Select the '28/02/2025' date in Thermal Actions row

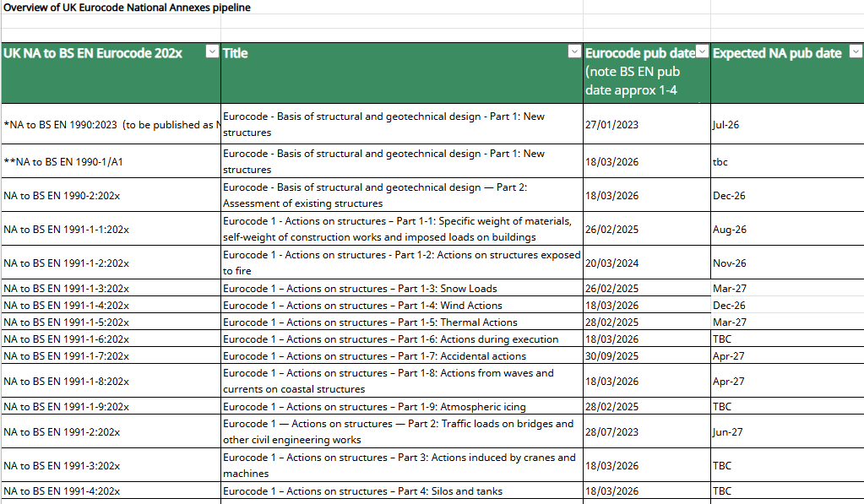[647, 322]
